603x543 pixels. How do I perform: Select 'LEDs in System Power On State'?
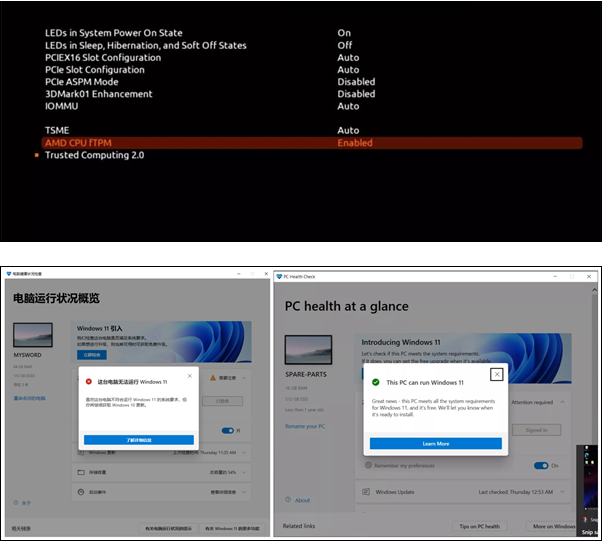tap(114, 33)
